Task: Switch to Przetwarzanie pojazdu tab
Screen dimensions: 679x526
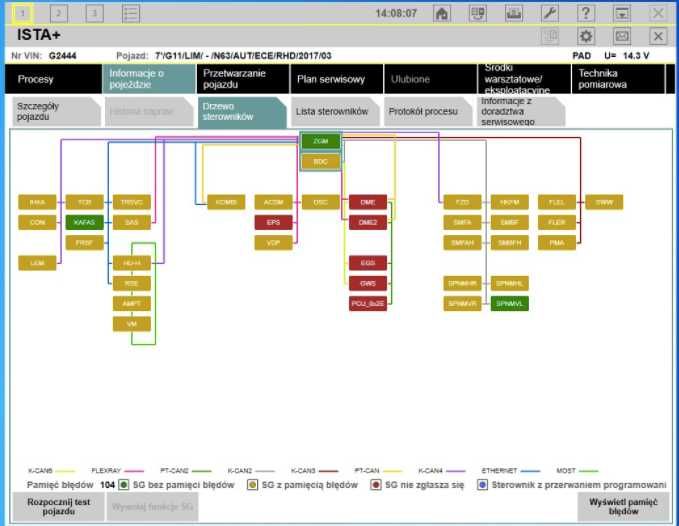Action: point(243,79)
